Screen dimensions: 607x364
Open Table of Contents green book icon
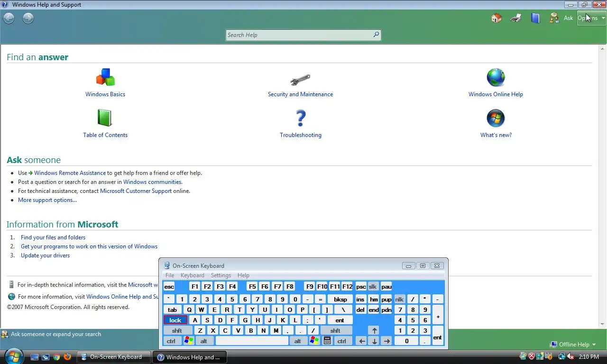pyautogui.click(x=104, y=118)
